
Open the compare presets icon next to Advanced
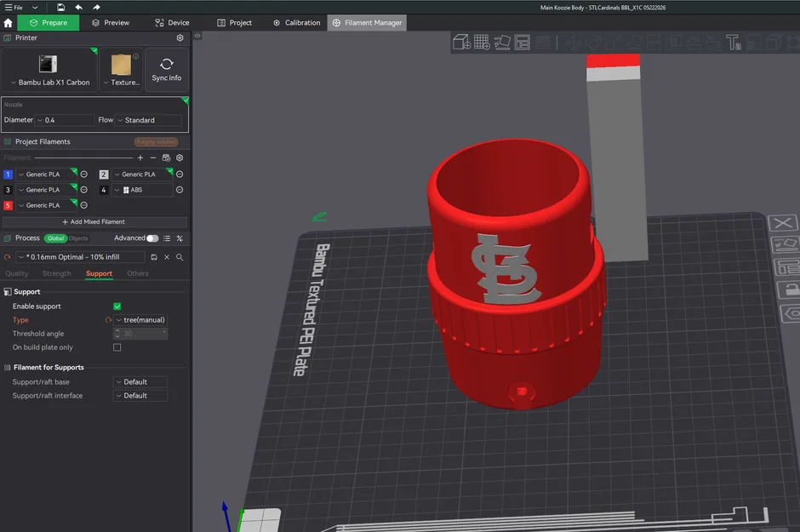click(x=180, y=238)
